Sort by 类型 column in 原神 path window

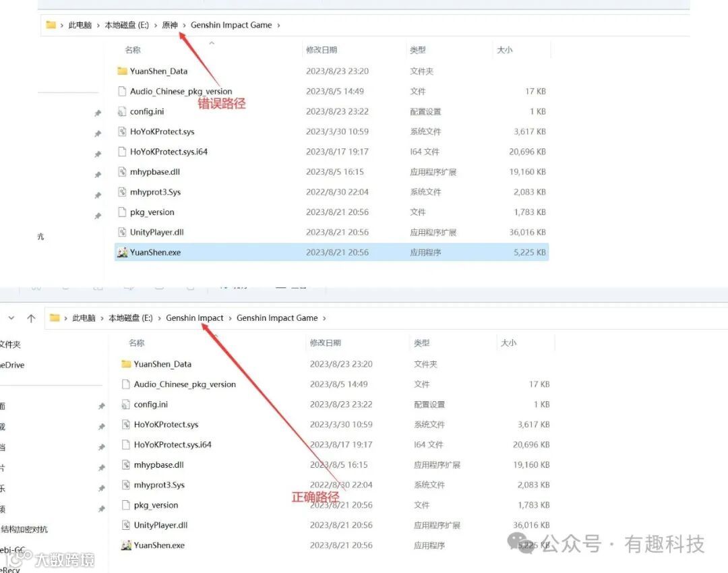coord(418,50)
